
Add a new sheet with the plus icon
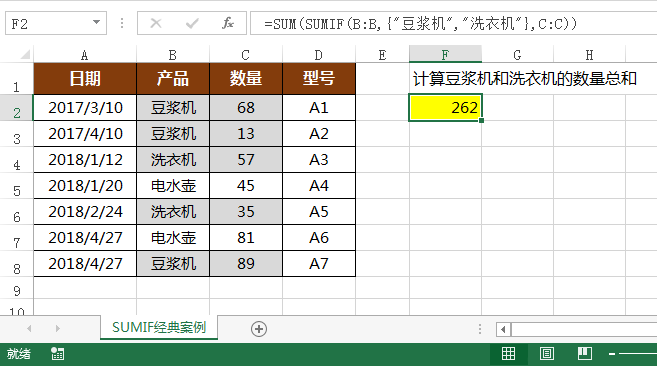coord(259,329)
